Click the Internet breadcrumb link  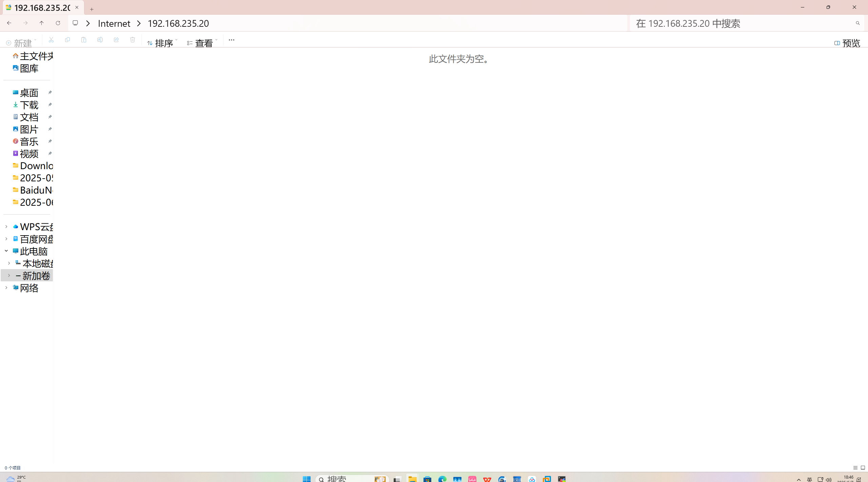[114, 23]
